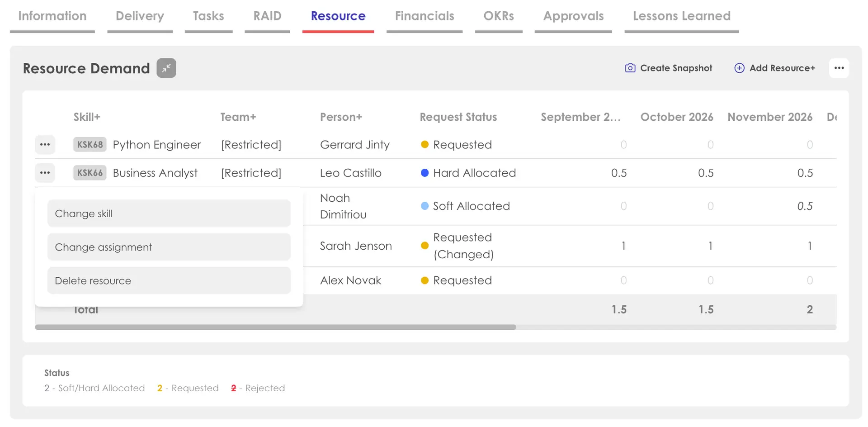Click '2 - Requested' status legend

point(188,388)
